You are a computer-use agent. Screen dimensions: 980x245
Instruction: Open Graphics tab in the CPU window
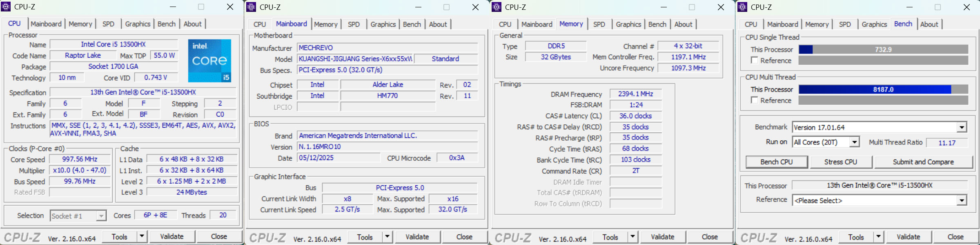click(138, 24)
